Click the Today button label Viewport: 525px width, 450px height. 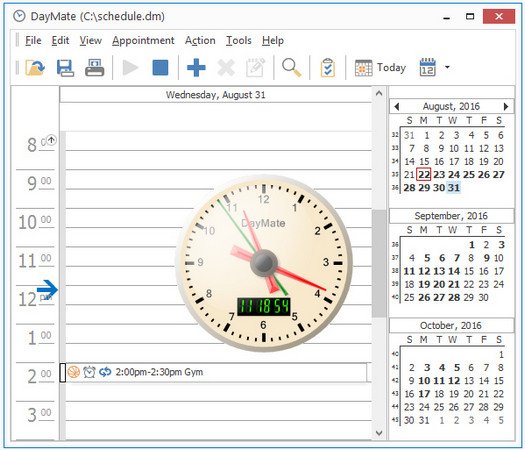(x=391, y=68)
